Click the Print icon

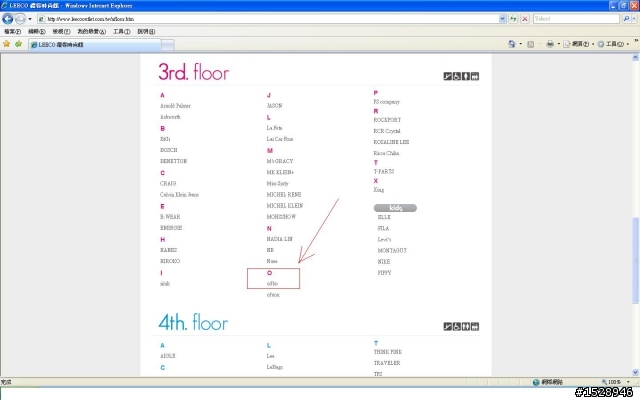coord(550,44)
